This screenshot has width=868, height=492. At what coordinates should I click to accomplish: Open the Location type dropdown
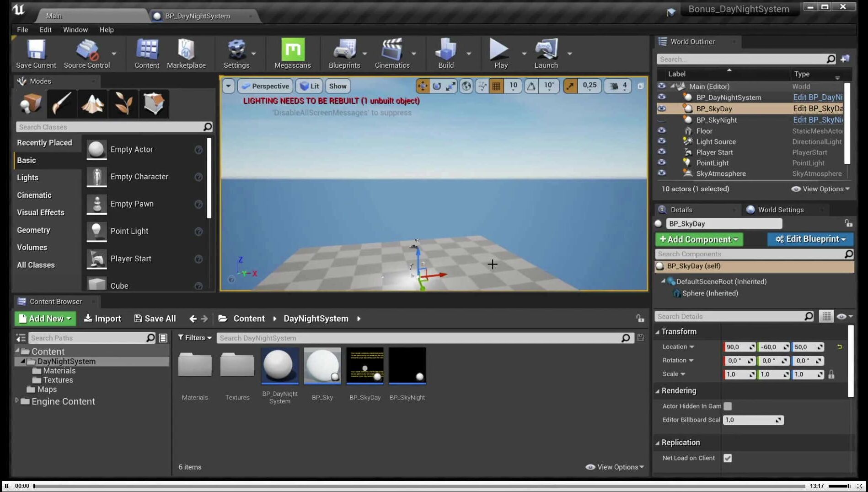678,347
